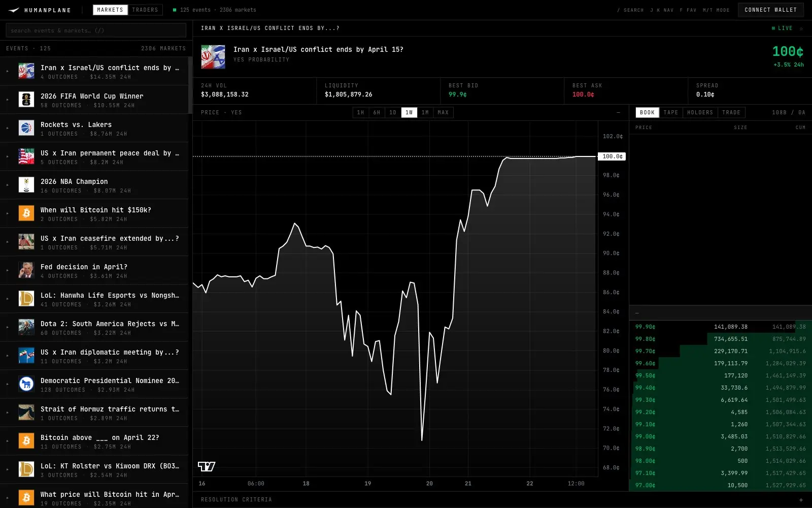Click the 99.90¢ bid row in order book
This screenshot has height=508, width=812.
(x=721, y=327)
